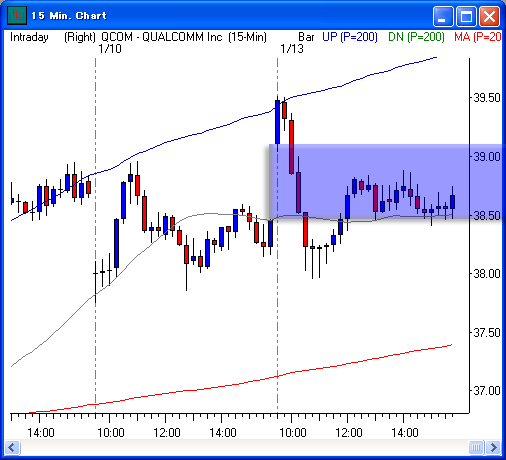Click the 37.00 price axis label
This screenshot has height=460, width=506.
(487, 390)
